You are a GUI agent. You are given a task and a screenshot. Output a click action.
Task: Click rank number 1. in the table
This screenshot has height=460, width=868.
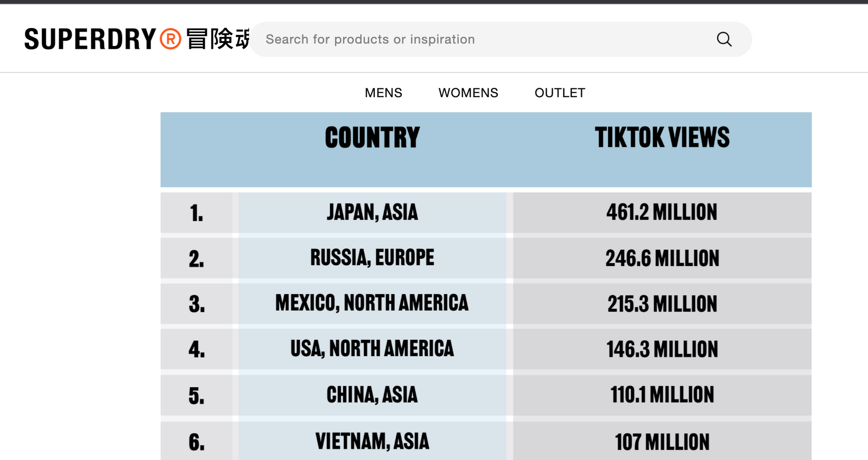[x=197, y=213]
